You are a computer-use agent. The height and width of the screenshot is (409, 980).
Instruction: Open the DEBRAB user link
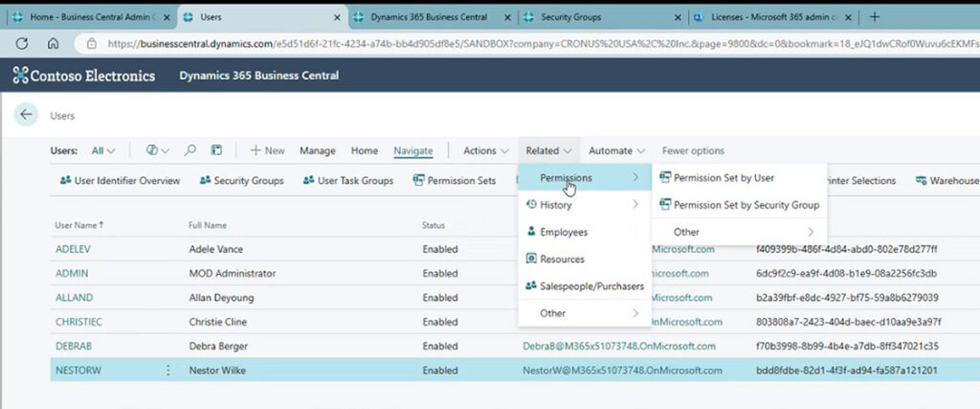(x=73, y=346)
